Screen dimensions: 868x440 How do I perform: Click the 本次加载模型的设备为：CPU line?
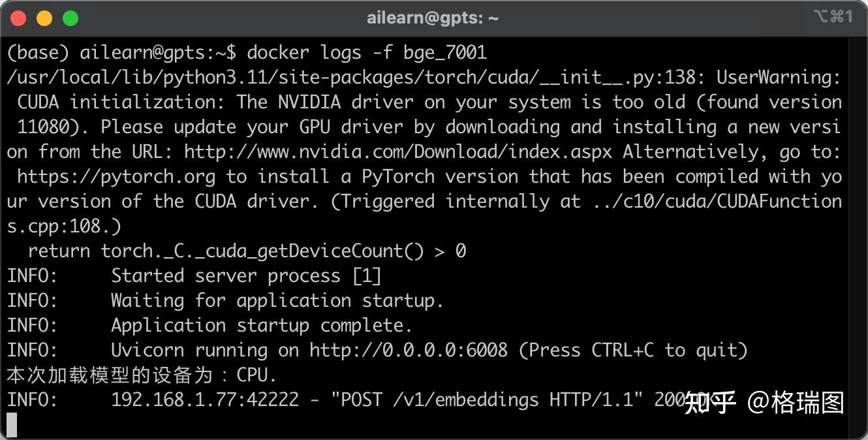(x=142, y=375)
